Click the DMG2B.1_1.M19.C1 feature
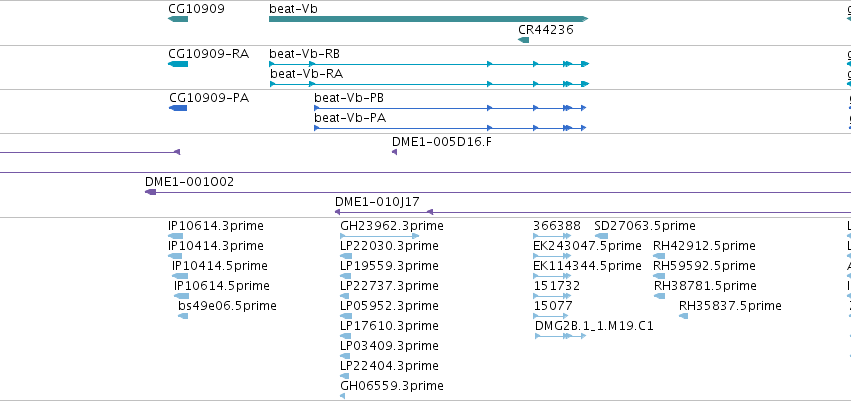The image size is (851, 401). (561, 336)
